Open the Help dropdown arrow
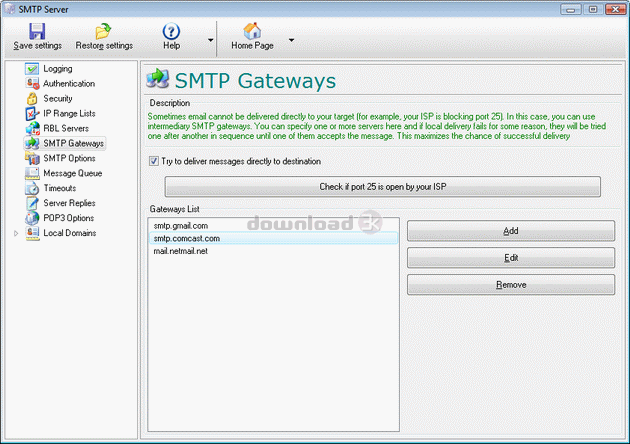Viewport: 630px width, 444px height. click(210, 40)
